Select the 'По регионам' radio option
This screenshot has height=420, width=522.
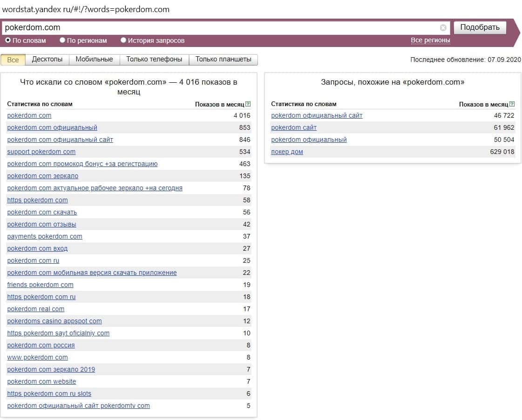(x=62, y=40)
